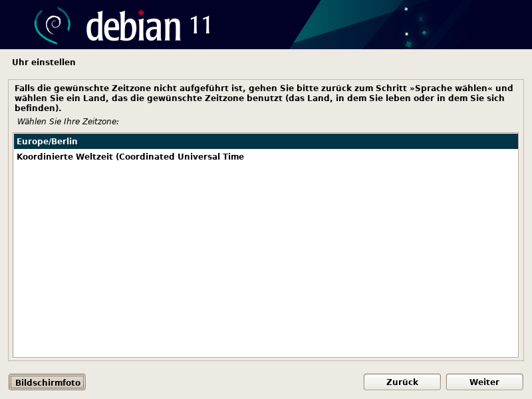This screenshot has width=532, height=399.
Task: Click the Debian swirl logo
Action: click(x=53, y=25)
